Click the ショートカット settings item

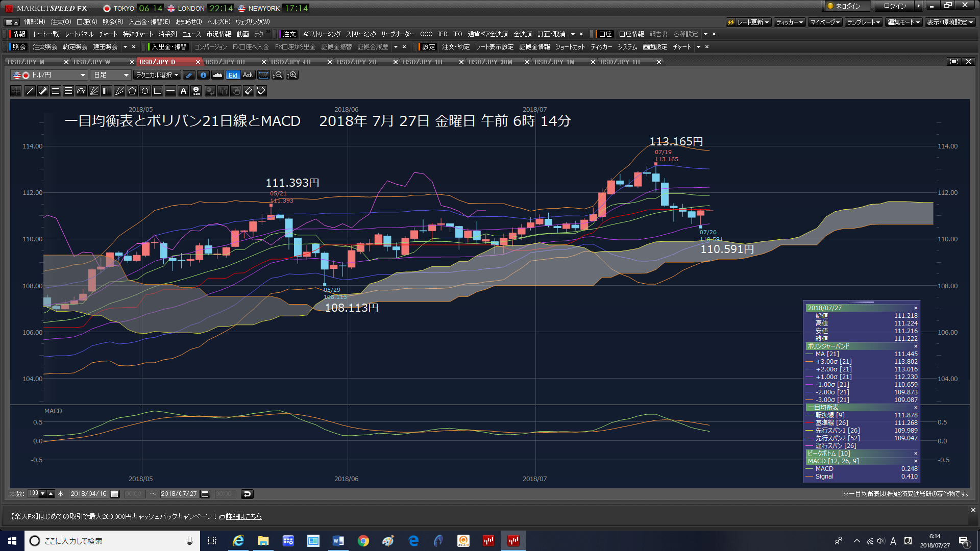[570, 47]
